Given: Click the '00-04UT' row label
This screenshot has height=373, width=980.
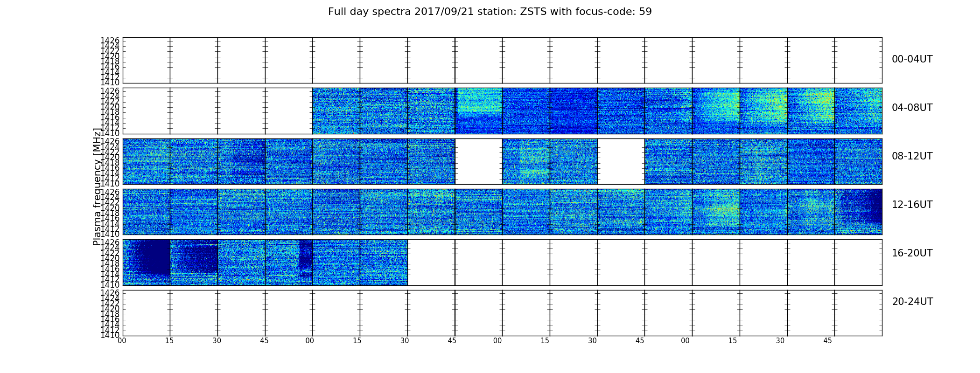Looking at the screenshot, I should coord(912,60).
